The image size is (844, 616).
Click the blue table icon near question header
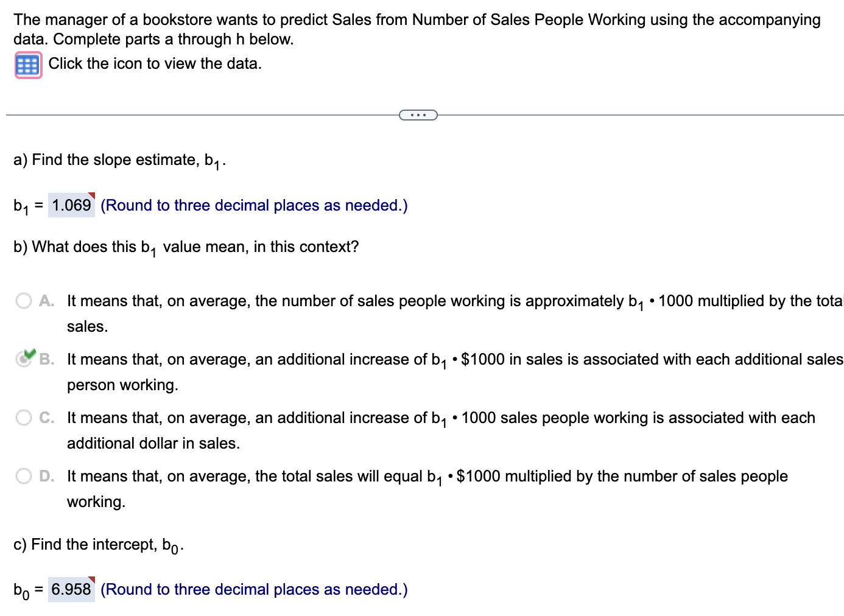pos(27,64)
